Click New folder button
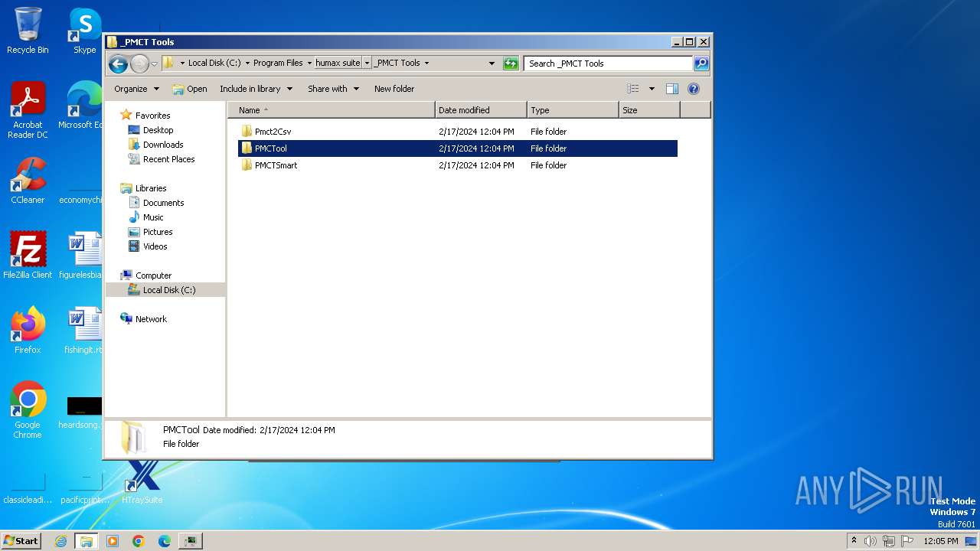The width and height of the screenshot is (980, 551). click(x=394, y=89)
